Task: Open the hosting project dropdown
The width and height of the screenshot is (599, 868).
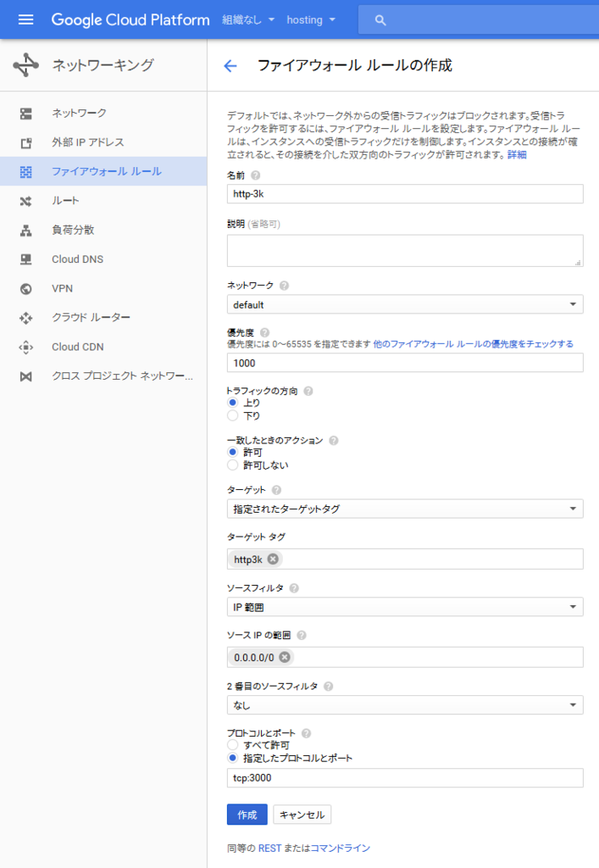Action: pyautogui.click(x=311, y=20)
